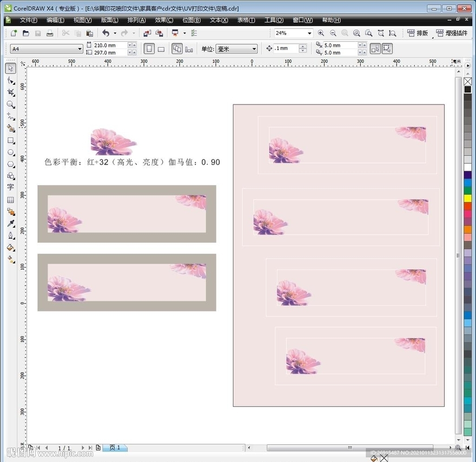This screenshot has width=476, height=462.
Task: Select the Text tool
Action: tap(11, 187)
